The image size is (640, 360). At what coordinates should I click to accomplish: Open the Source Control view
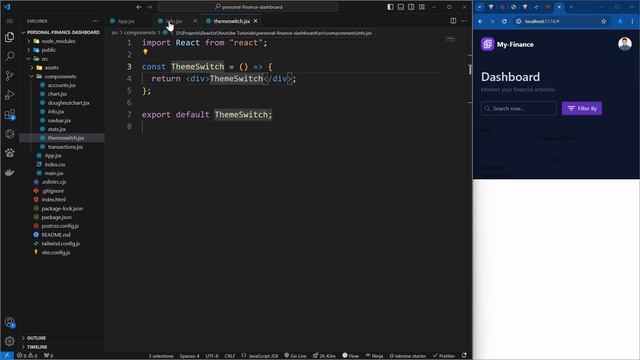click(x=9, y=76)
